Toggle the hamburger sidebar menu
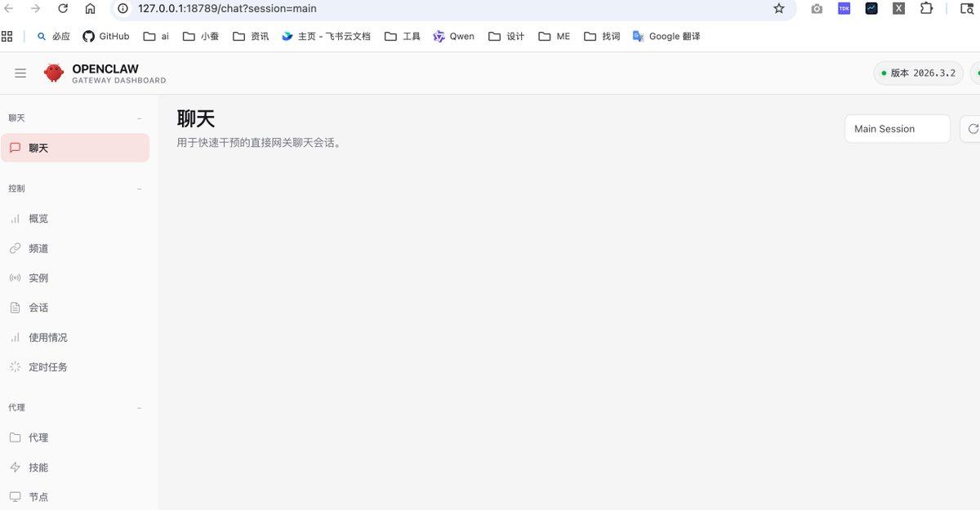 (20, 73)
